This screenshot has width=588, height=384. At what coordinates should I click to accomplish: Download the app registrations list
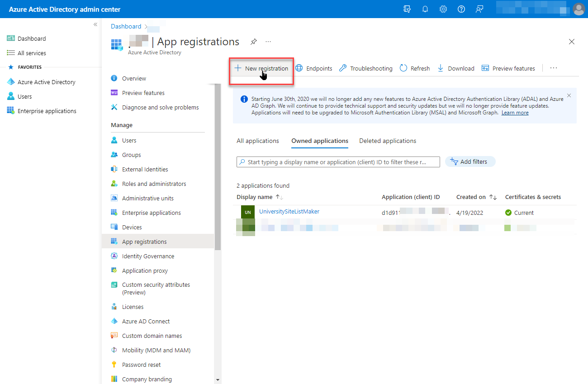tap(456, 69)
